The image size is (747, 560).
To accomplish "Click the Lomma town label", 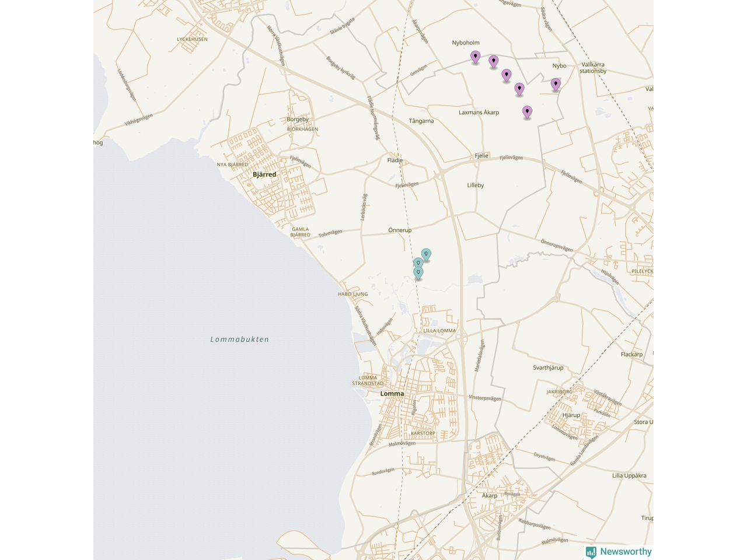I will tap(392, 394).
